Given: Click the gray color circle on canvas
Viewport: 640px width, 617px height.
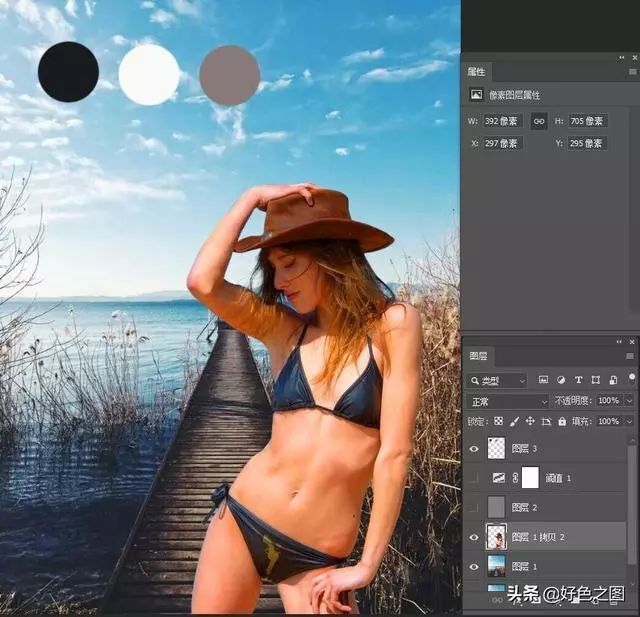Looking at the screenshot, I should point(229,75).
